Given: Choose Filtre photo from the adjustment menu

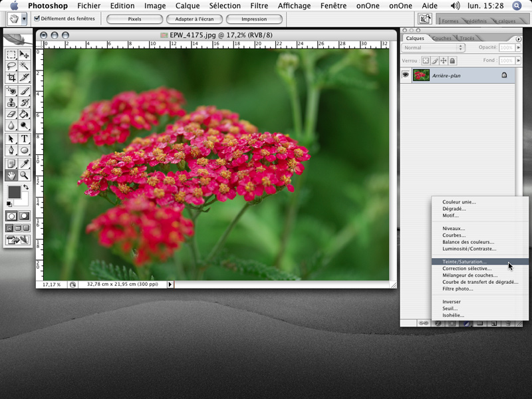Looking at the screenshot, I should point(480,289).
